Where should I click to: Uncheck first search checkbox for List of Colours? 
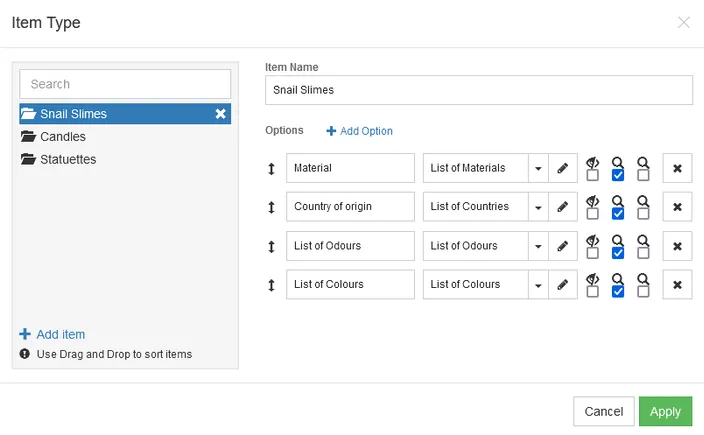[x=618, y=291]
